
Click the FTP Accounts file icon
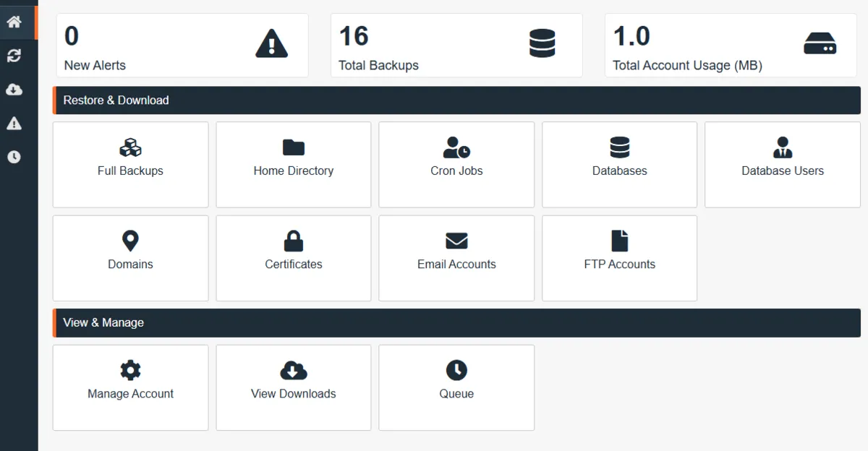(620, 241)
